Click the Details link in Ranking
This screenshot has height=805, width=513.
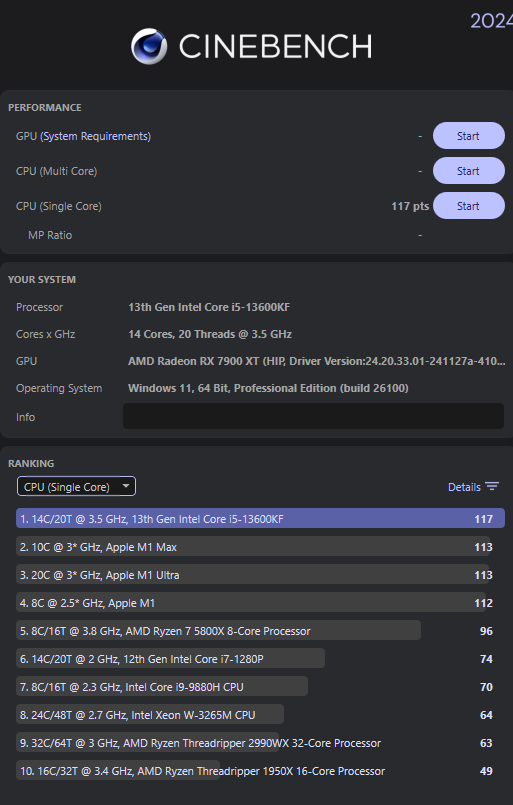point(464,487)
